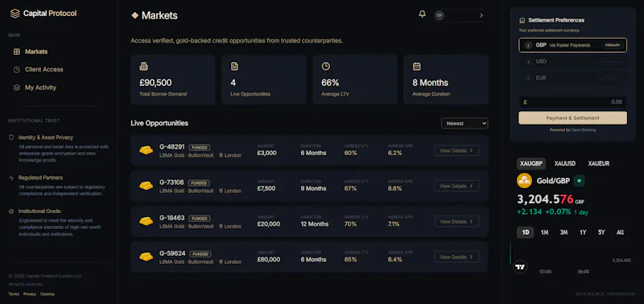Click the pulse icon beside Regulated Partners
644x304 pixels.
click(x=11, y=178)
